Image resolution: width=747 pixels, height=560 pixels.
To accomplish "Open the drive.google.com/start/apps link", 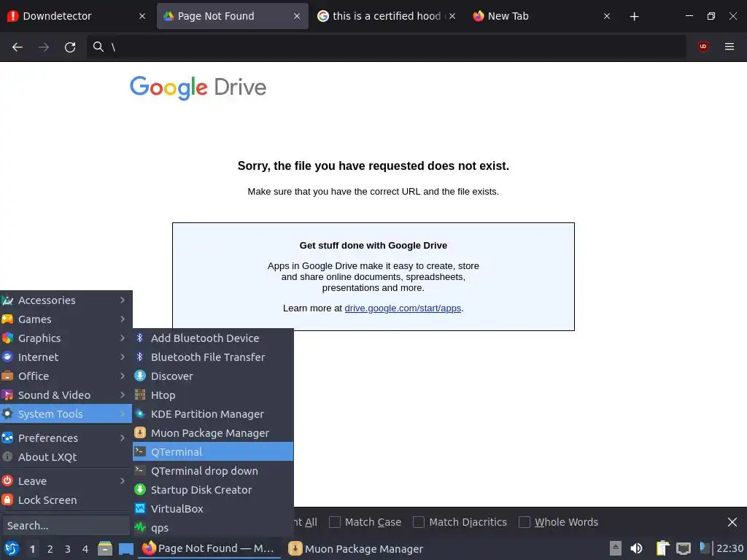I will tap(403, 308).
